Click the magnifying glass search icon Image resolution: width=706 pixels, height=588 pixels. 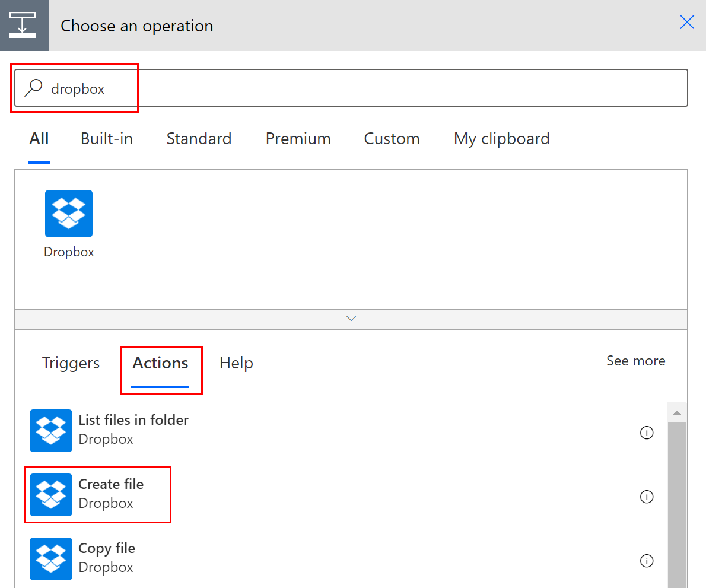tap(33, 87)
